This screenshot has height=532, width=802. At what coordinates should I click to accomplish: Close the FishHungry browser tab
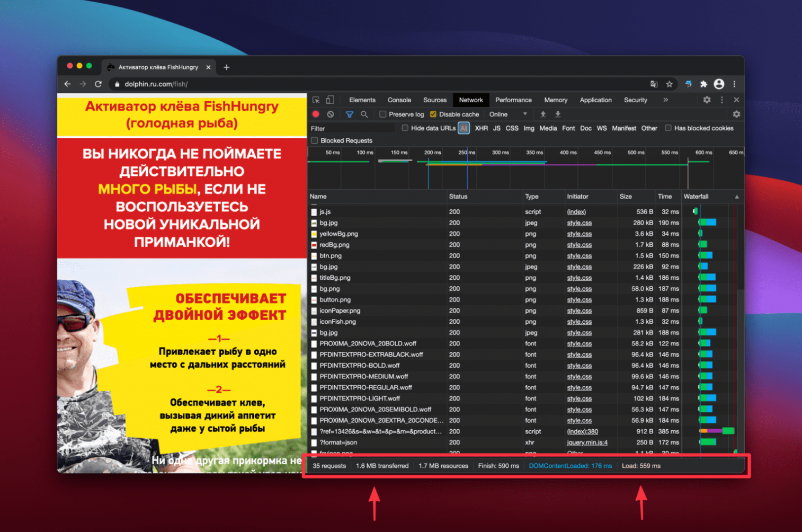(208, 67)
